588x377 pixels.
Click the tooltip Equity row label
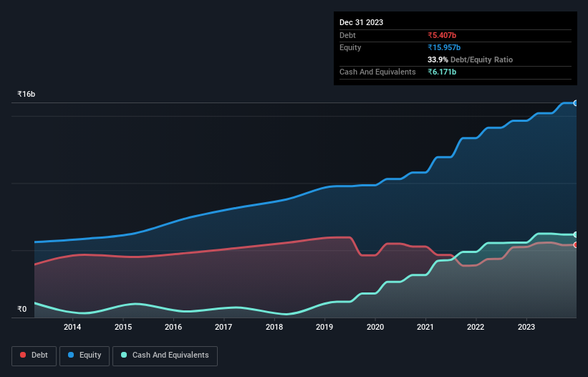(350, 47)
